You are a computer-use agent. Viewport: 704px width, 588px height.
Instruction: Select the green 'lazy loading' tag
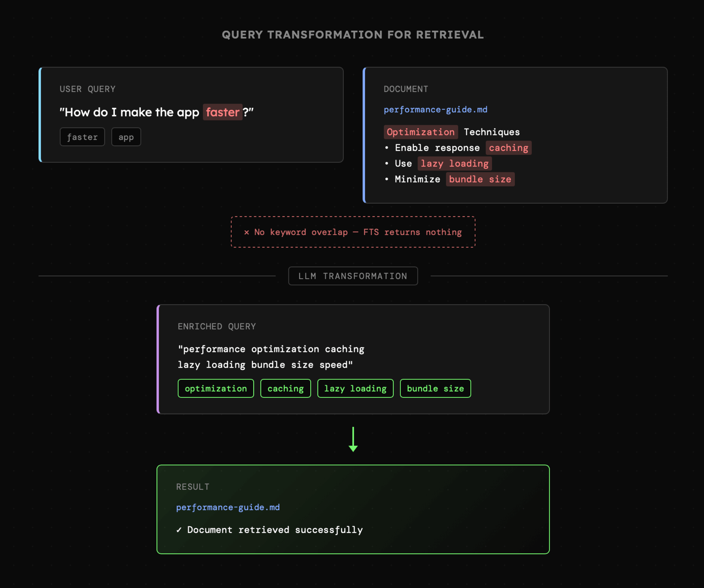355,389
